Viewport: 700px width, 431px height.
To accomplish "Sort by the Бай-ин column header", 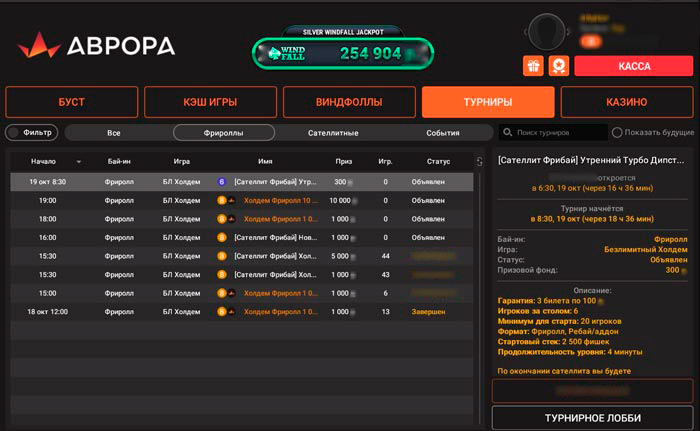I will click(x=119, y=161).
